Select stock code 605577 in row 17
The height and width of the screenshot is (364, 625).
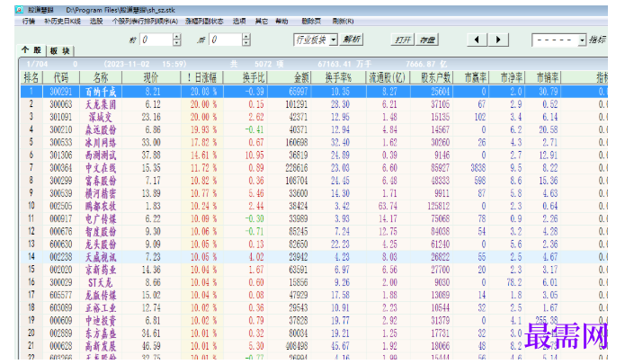[x=61, y=295]
